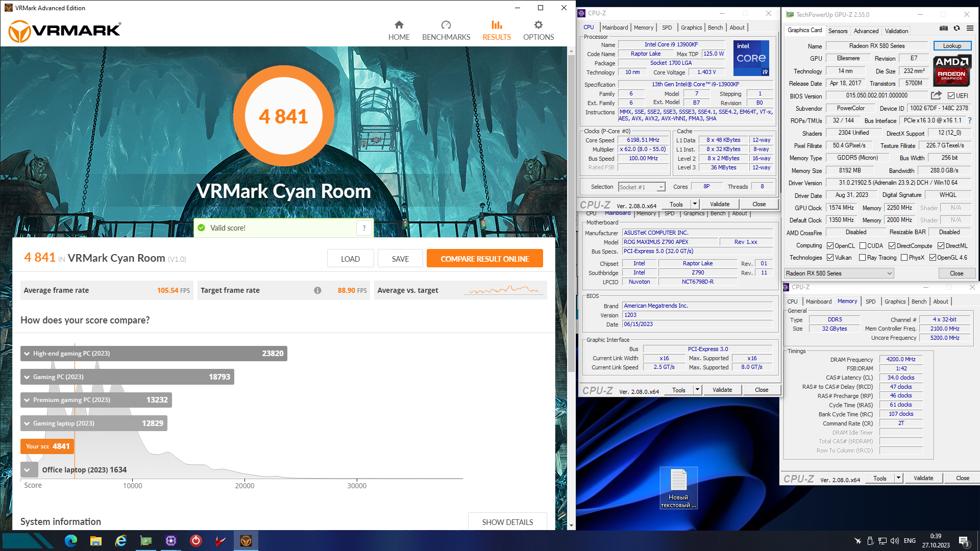Click the ENG language indicator in tray
The height and width of the screenshot is (551, 980).
(910, 541)
